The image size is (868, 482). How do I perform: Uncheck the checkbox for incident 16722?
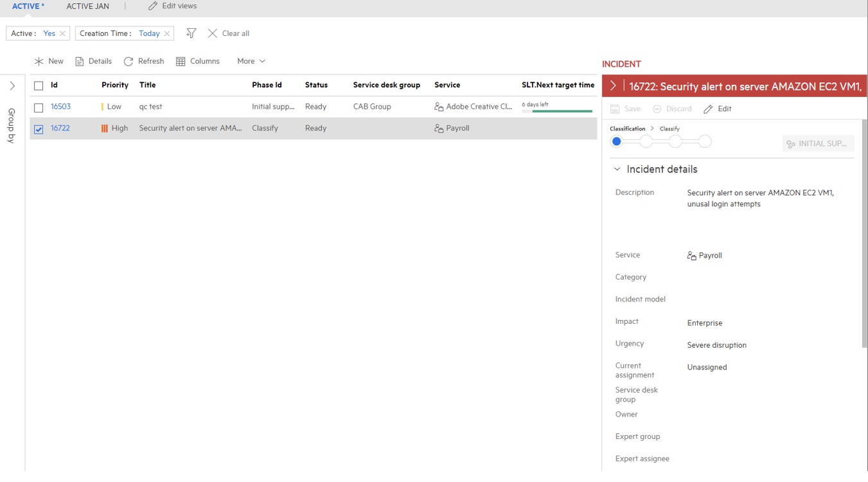tap(37, 128)
